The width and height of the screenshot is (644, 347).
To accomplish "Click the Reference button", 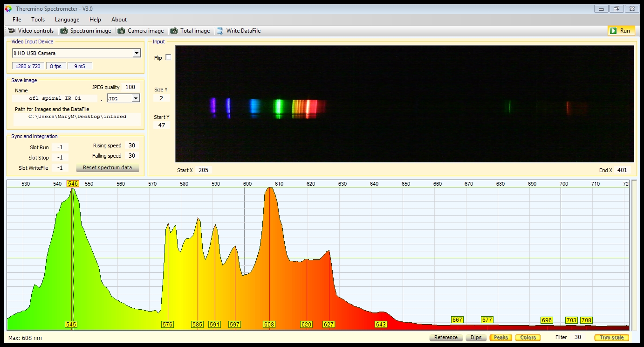I will point(445,337).
